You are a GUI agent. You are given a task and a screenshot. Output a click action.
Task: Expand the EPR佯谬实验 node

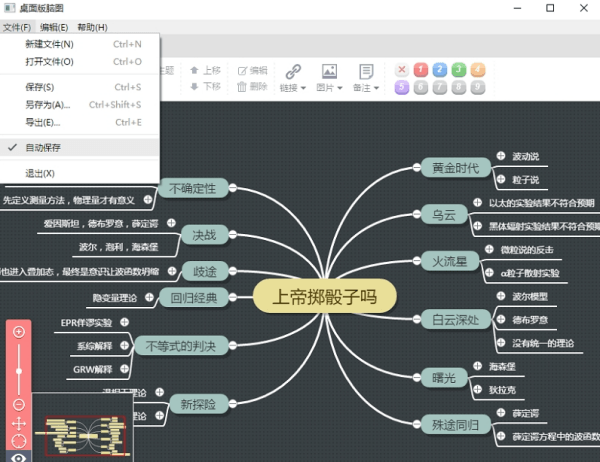(x=123, y=323)
